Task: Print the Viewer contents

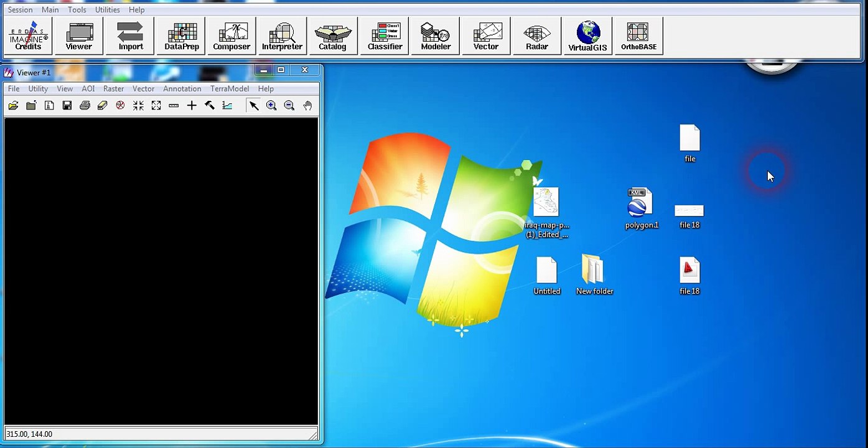Action: [85, 106]
